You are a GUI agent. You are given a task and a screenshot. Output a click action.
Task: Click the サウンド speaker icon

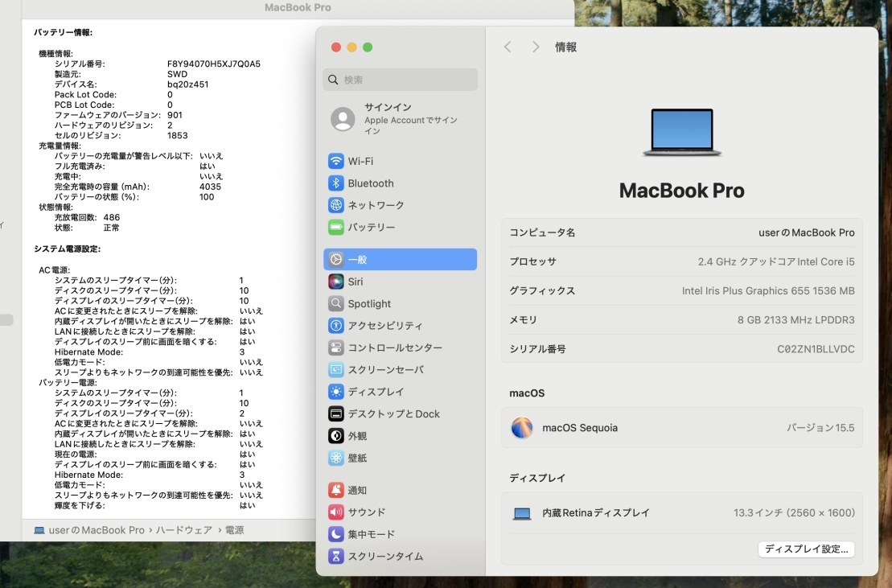[x=335, y=512]
